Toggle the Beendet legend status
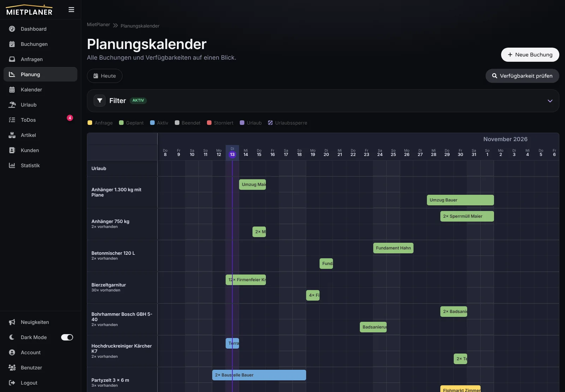The width and height of the screenshot is (565, 392). coord(188,123)
